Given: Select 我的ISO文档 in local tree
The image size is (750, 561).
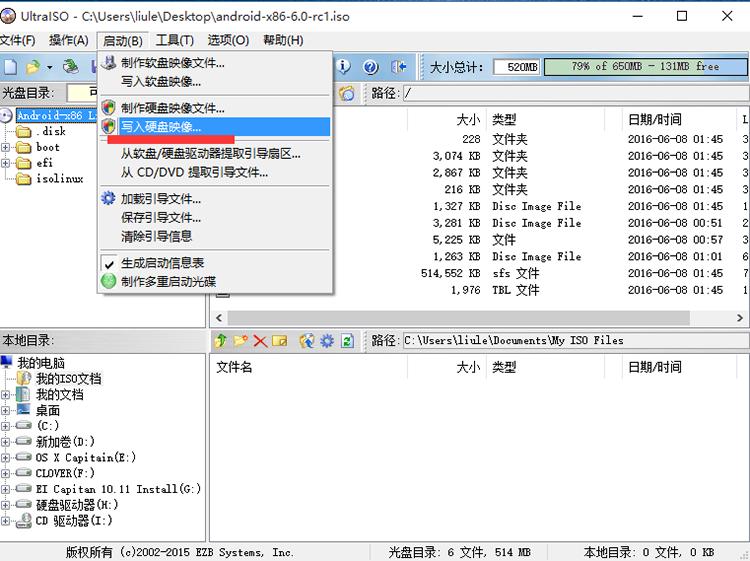Looking at the screenshot, I should click(60, 379).
